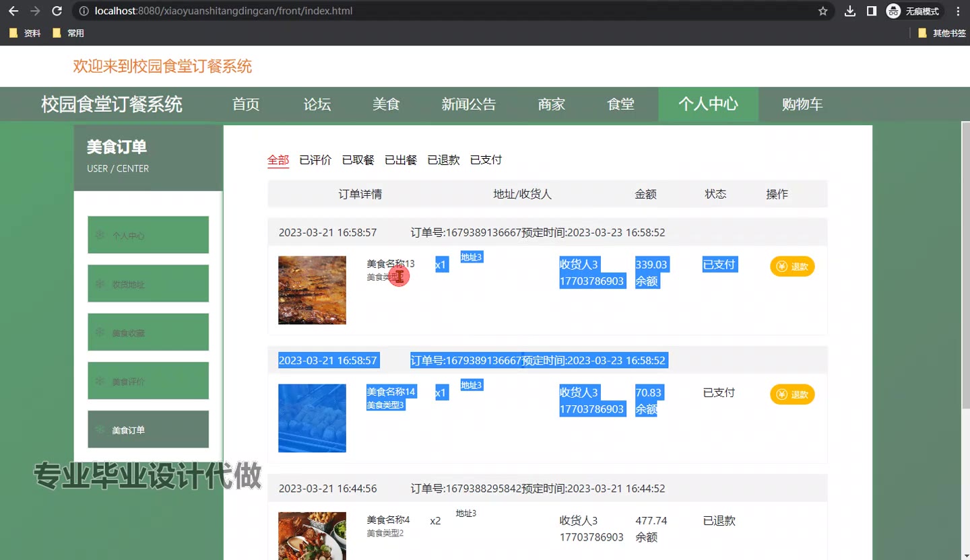Image resolution: width=970 pixels, height=560 pixels.
Task: Go to 购物车 in the navigation bar
Action: point(802,104)
